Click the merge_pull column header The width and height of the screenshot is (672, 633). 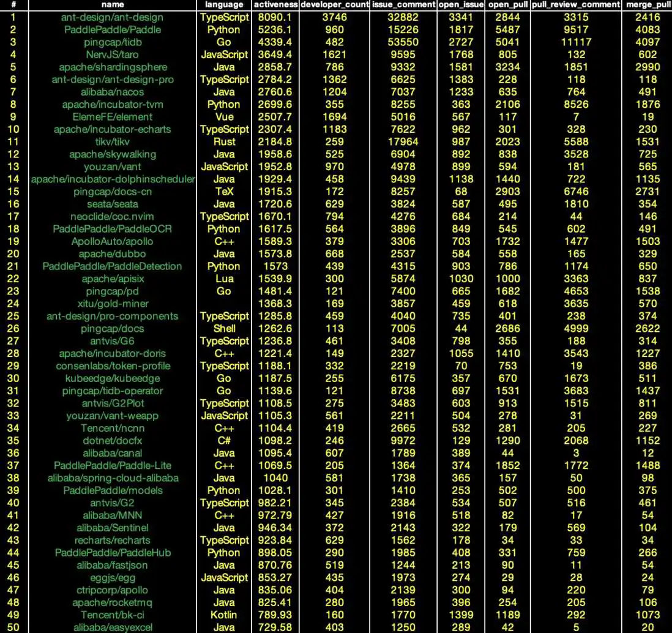pos(648,5)
